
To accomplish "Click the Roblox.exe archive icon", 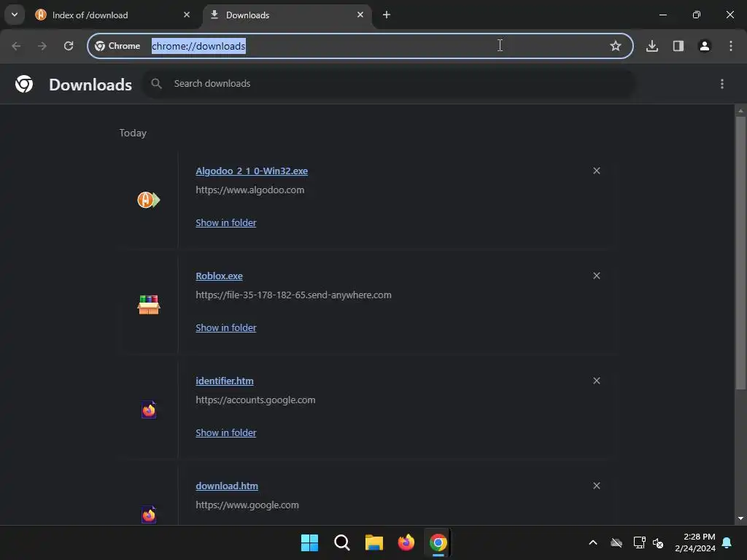I will (149, 305).
